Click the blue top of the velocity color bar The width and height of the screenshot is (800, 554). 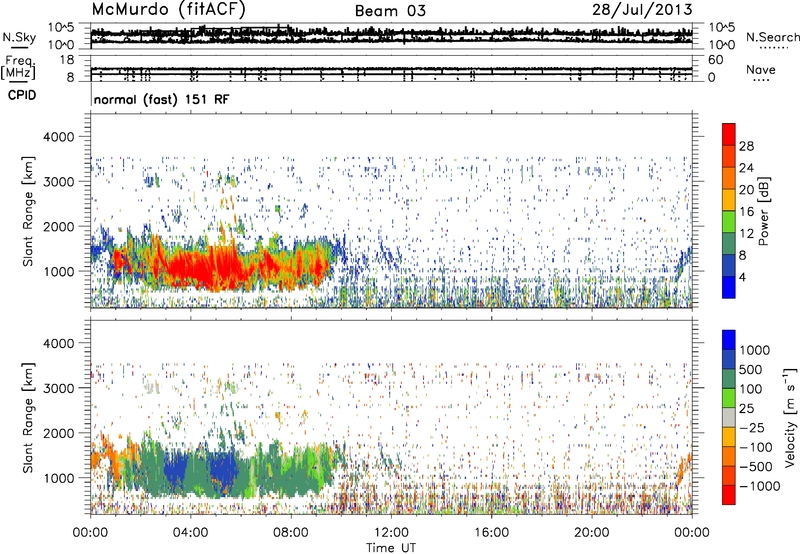(x=729, y=340)
